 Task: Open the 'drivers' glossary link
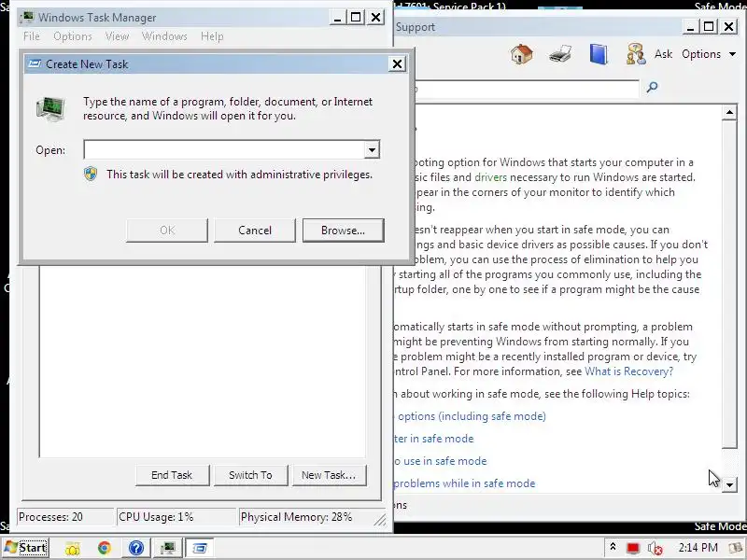491,177
